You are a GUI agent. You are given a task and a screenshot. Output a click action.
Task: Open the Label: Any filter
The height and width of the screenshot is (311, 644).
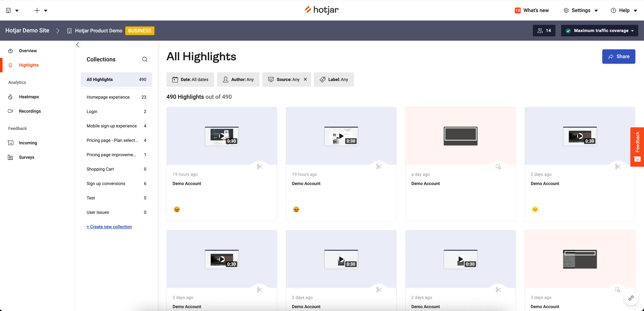(x=334, y=80)
